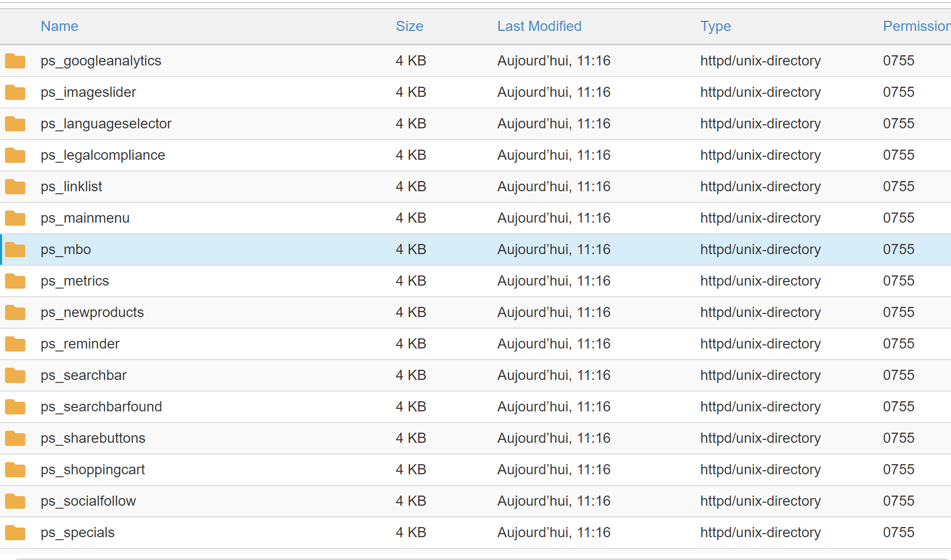The image size is (951, 560).
Task: Click the ps_socialfollow folder icon
Action: (15, 501)
